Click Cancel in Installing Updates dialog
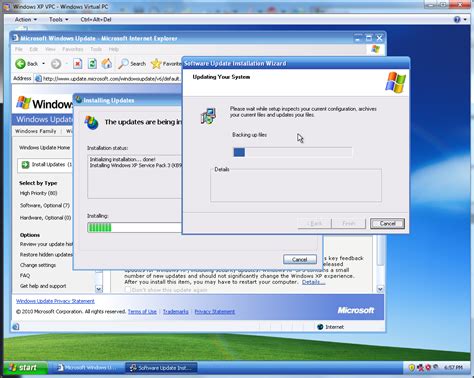 [300, 259]
